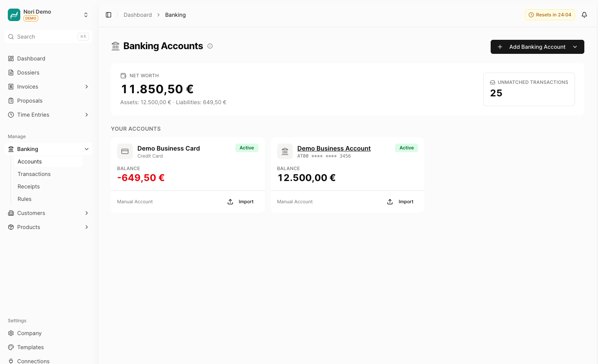The height and width of the screenshot is (364, 598).
Task: Import into Demo Business Account
Action: click(400, 202)
